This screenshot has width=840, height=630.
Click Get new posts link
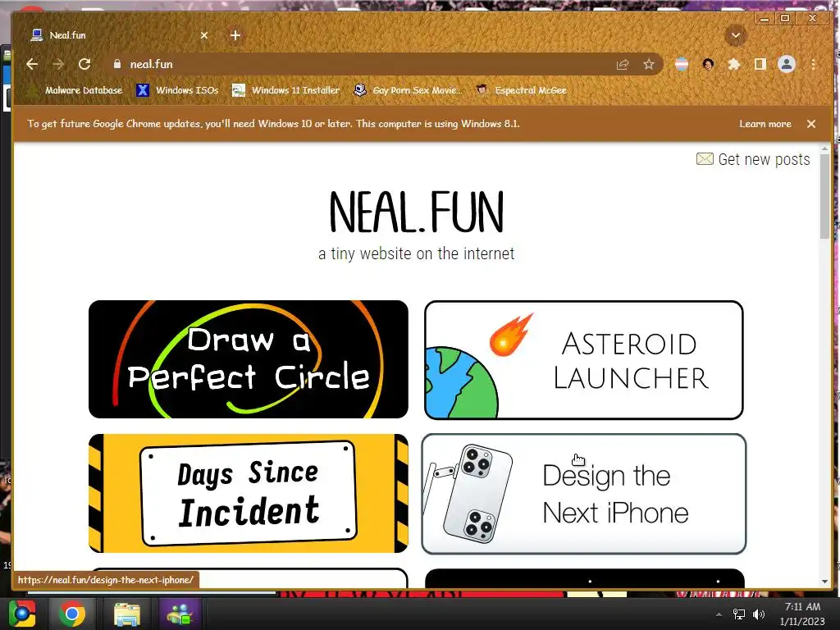tap(764, 159)
